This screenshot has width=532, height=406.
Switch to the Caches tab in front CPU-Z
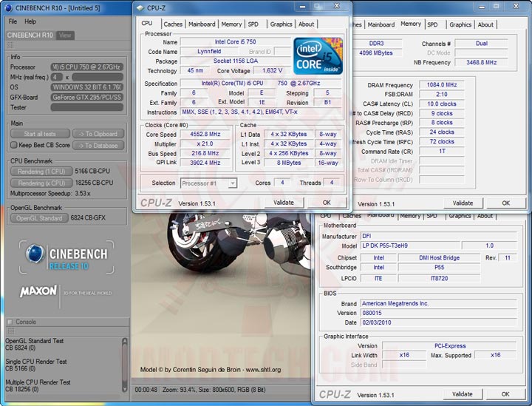click(x=173, y=24)
